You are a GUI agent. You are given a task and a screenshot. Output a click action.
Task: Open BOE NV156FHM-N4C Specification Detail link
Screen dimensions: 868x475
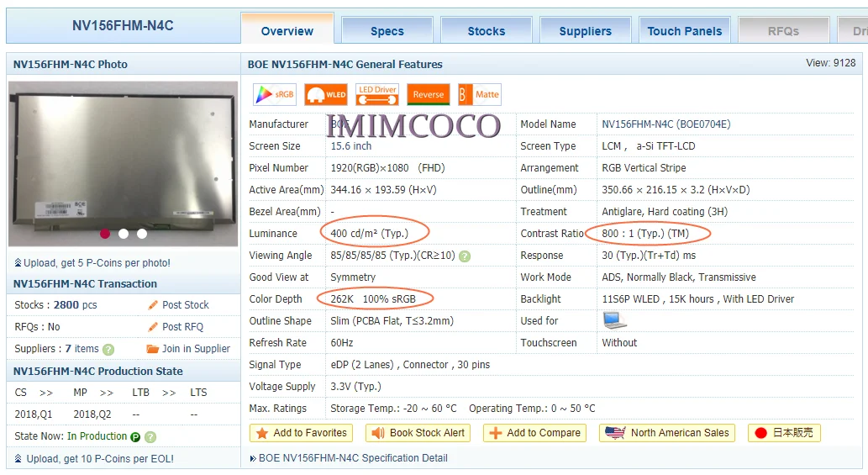pos(353,458)
